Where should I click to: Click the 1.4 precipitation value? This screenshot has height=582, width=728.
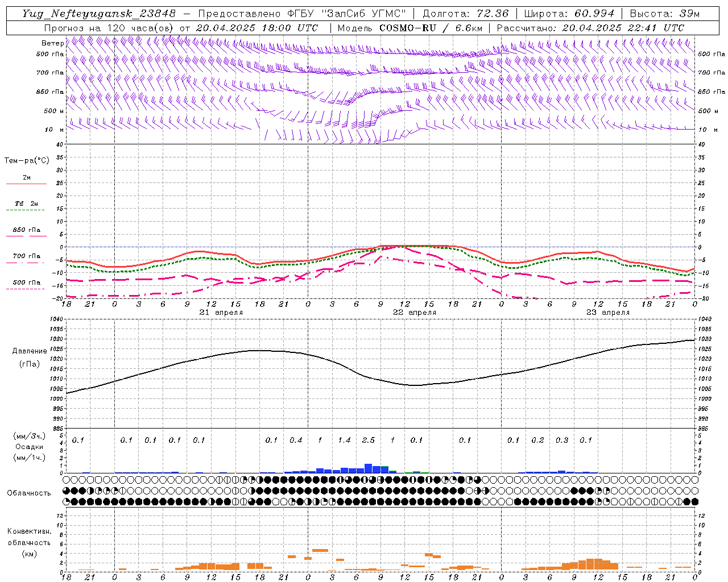344,440
